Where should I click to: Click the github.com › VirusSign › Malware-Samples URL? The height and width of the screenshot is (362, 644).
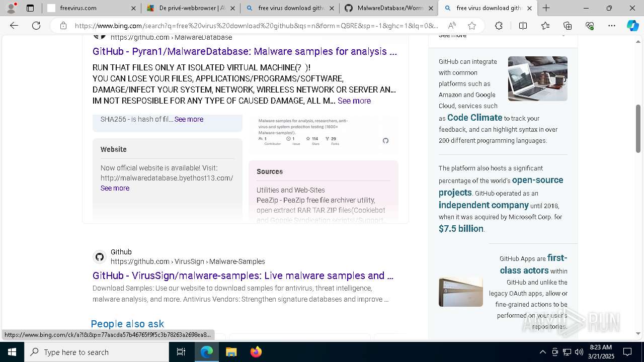pyautogui.click(x=188, y=261)
